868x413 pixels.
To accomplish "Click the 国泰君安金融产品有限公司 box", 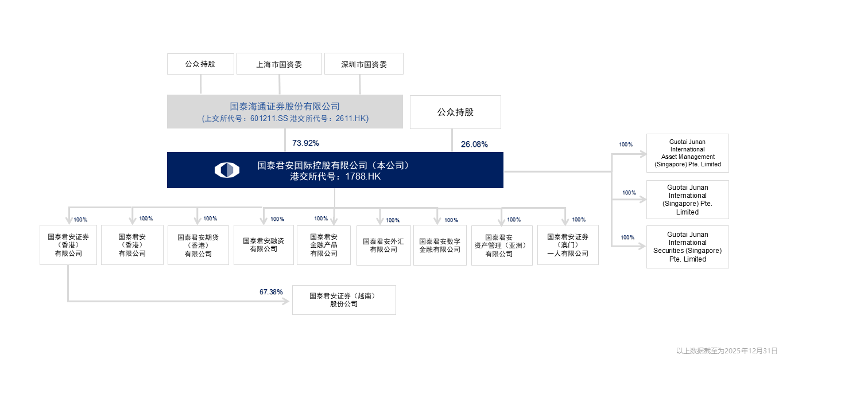I will pyautogui.click(x=324, y=245).
